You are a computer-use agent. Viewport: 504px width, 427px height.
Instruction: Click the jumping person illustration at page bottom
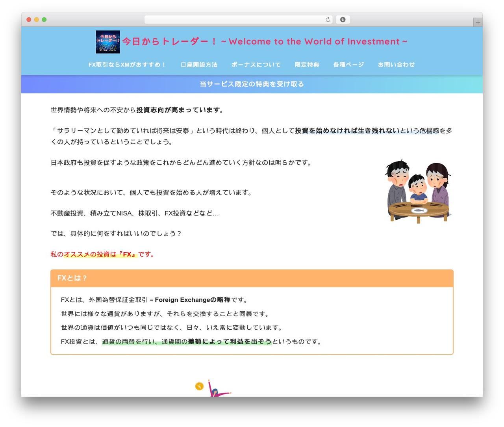219,388
